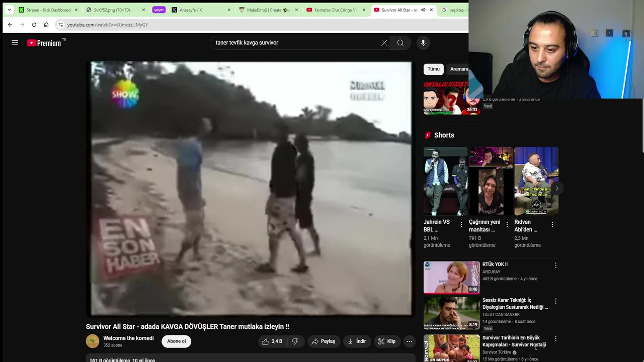Click the address bar URL
Viewport: 644px width, 362px height.
pyautogui.click(x=108, y=25)
